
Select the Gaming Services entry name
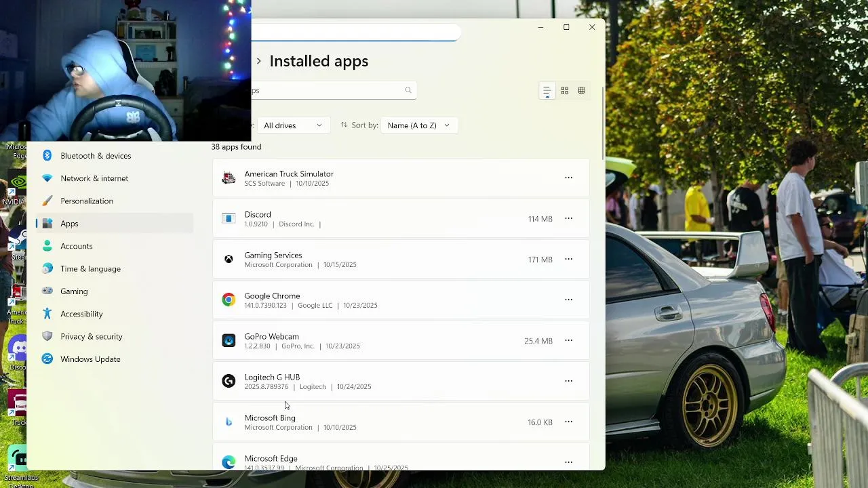pyautogui.click(x=273, y=256)
